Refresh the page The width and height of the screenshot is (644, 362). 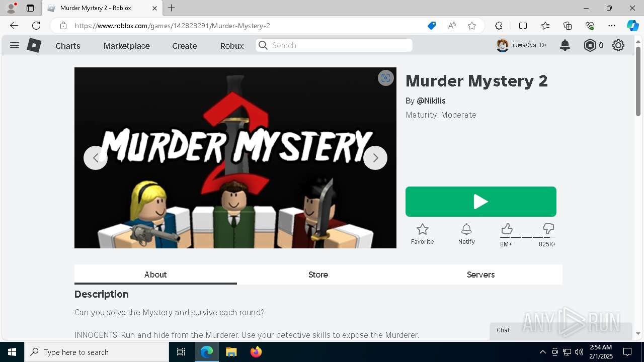[x=36, y=26]
